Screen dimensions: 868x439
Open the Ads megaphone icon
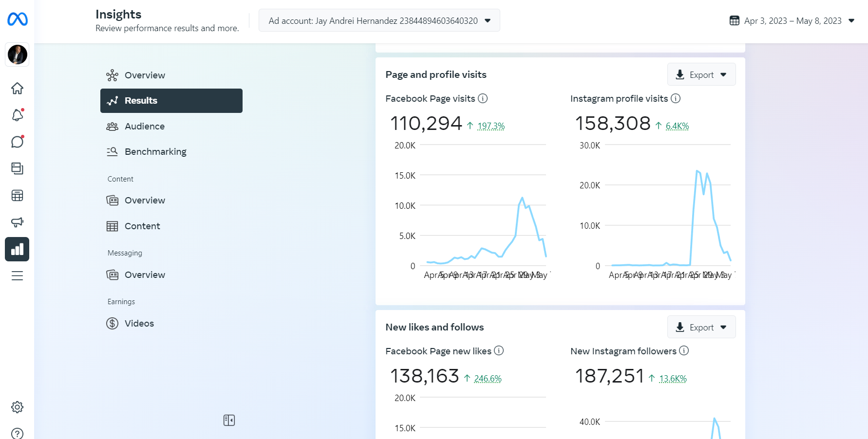coord(18,222)
